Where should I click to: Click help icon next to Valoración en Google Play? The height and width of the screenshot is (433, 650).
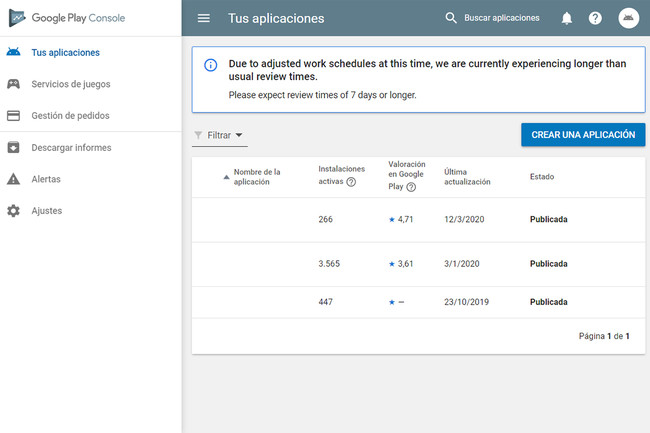coord(411,187)
